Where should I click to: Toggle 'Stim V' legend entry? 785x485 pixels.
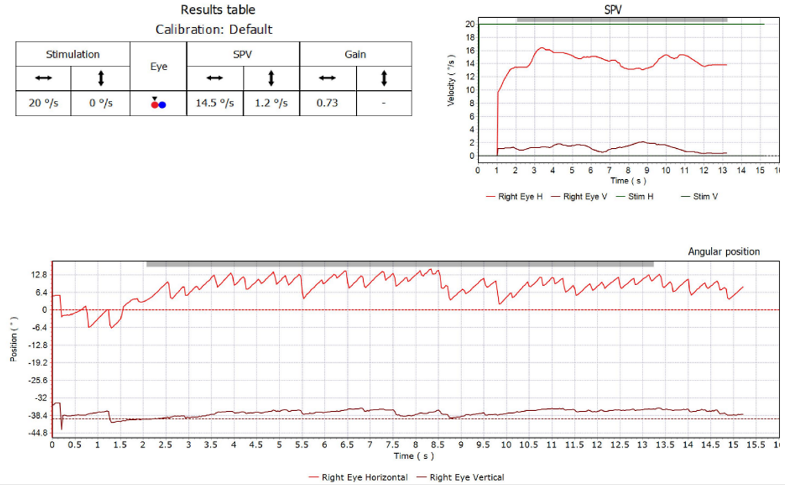click(x=699, y=197)
